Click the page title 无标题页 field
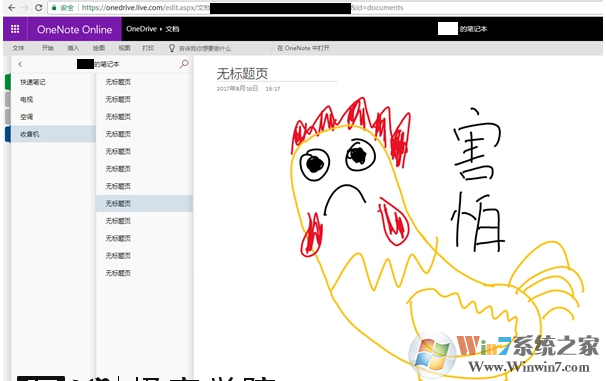Screen dimensions: 606x381 point(242,73)
